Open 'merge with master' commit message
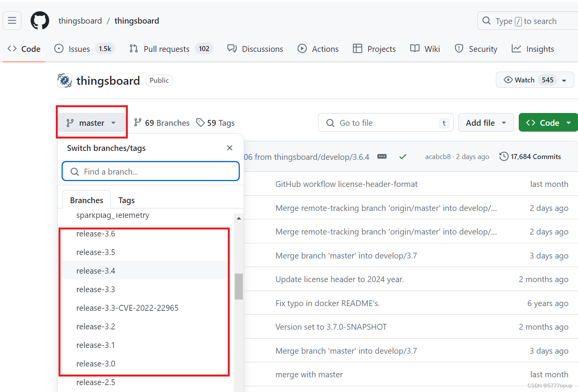 [309, 375]
